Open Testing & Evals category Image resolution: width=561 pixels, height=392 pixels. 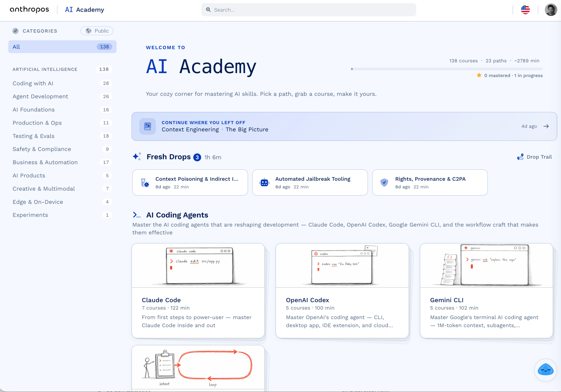62,136
